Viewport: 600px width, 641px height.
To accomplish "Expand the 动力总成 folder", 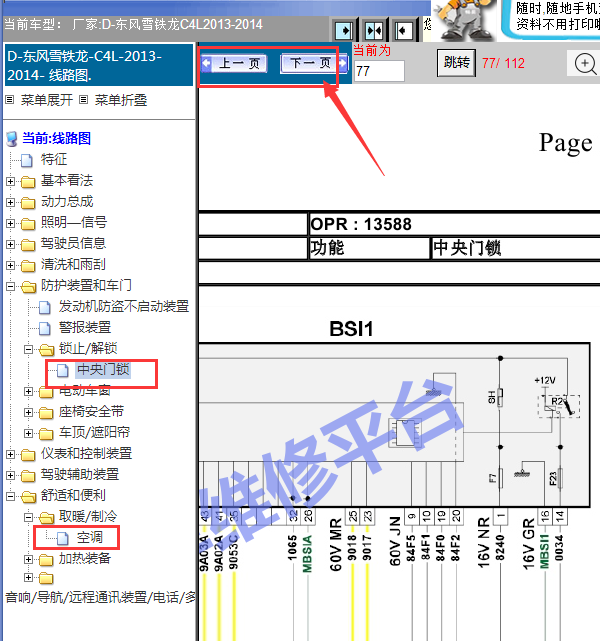I will pos(11,202).
